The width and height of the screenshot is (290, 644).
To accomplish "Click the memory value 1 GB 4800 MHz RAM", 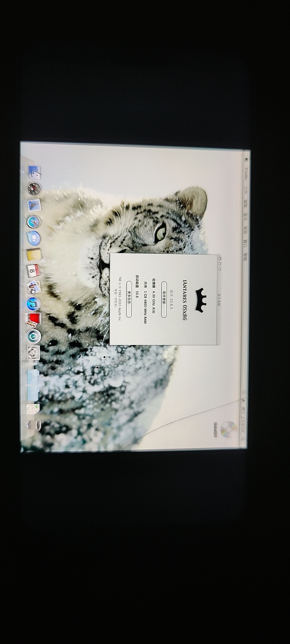I will coord(145,307).
